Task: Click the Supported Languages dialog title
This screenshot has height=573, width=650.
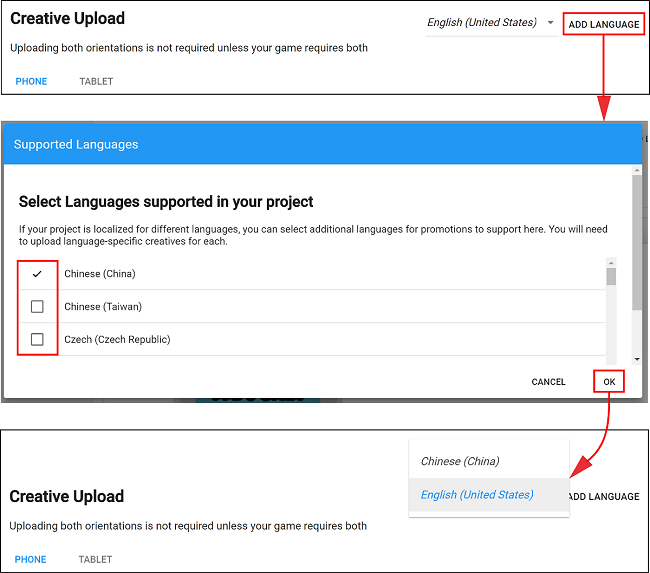Action: [x=76, y=144]
